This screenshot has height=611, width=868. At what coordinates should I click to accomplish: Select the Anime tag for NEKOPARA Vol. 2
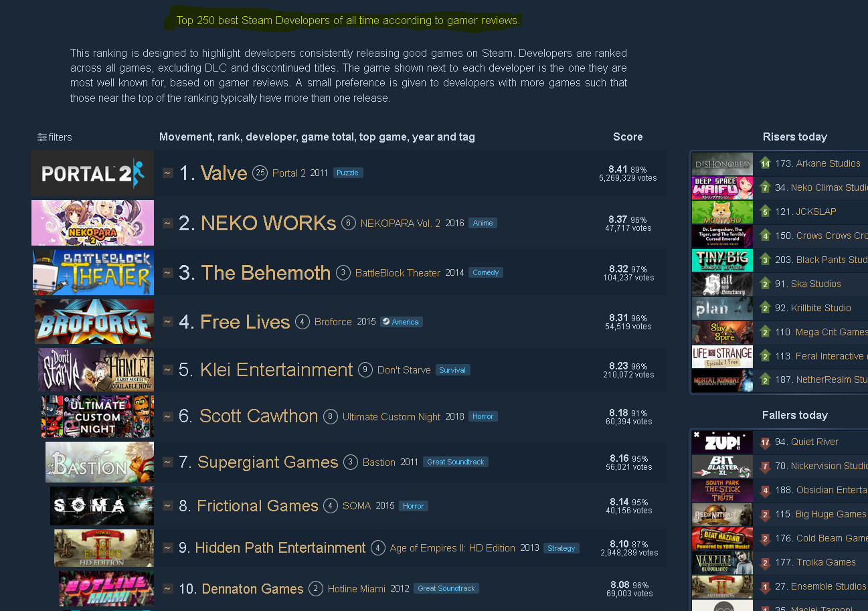483,223
